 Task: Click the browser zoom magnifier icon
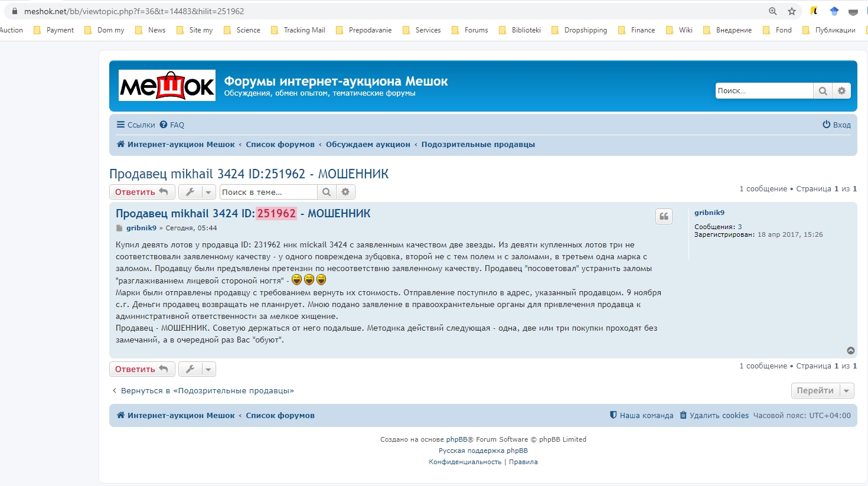[773, 11]
